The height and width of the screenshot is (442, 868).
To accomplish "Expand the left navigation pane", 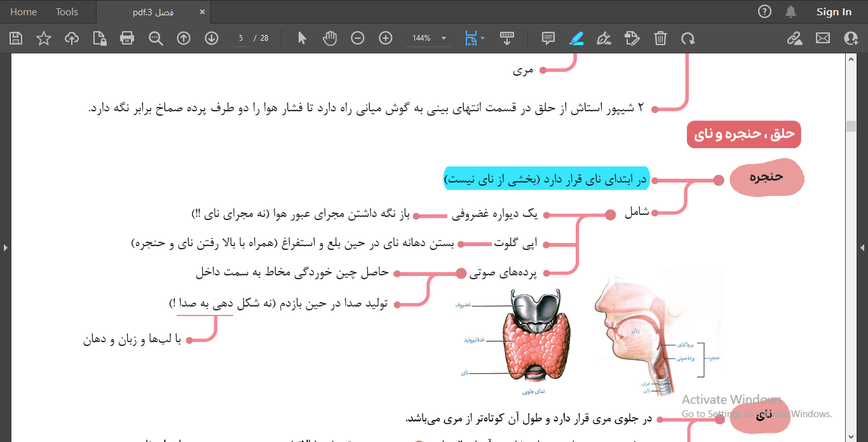I will point(5,247).
